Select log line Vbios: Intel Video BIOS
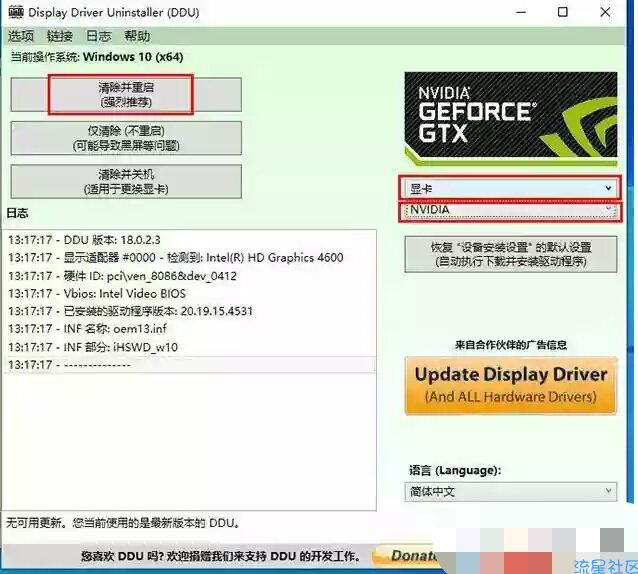Image resolution: width=638 pixels, height=574 pixels. (189, 293)
